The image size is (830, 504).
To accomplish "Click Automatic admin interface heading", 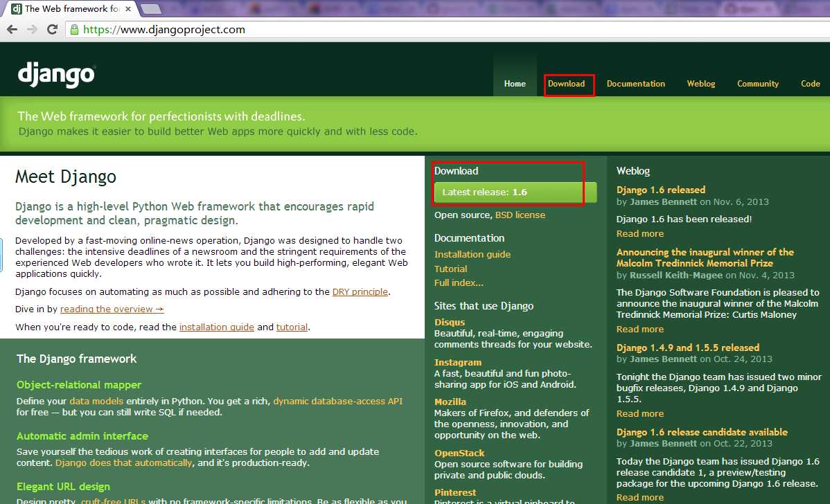I will 82,436.
